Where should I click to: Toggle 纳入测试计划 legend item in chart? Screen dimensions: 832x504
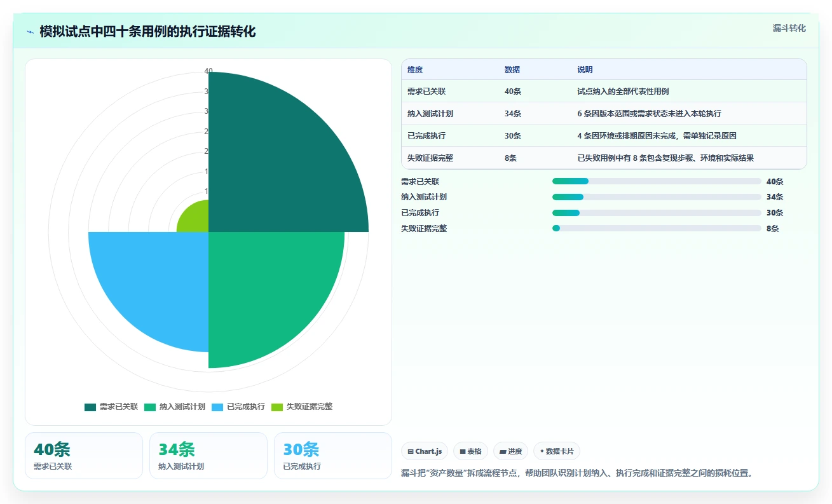click(175, 407)
